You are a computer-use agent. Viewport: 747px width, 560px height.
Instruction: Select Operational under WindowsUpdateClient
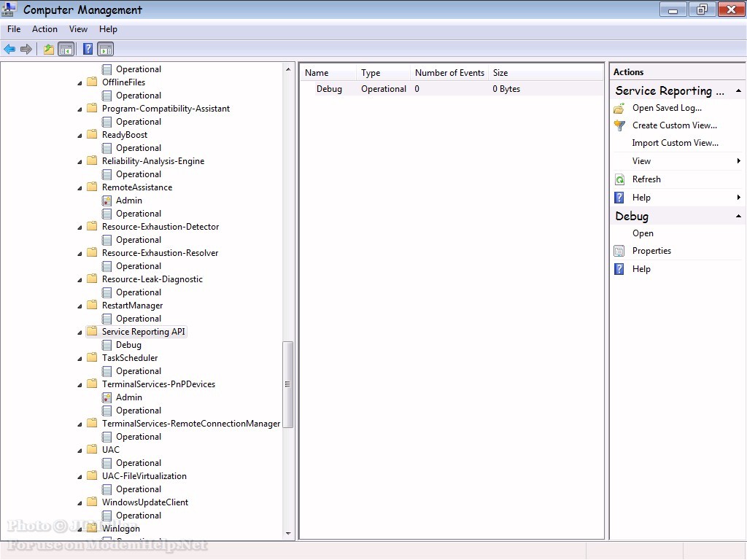[x=139, y=516]
